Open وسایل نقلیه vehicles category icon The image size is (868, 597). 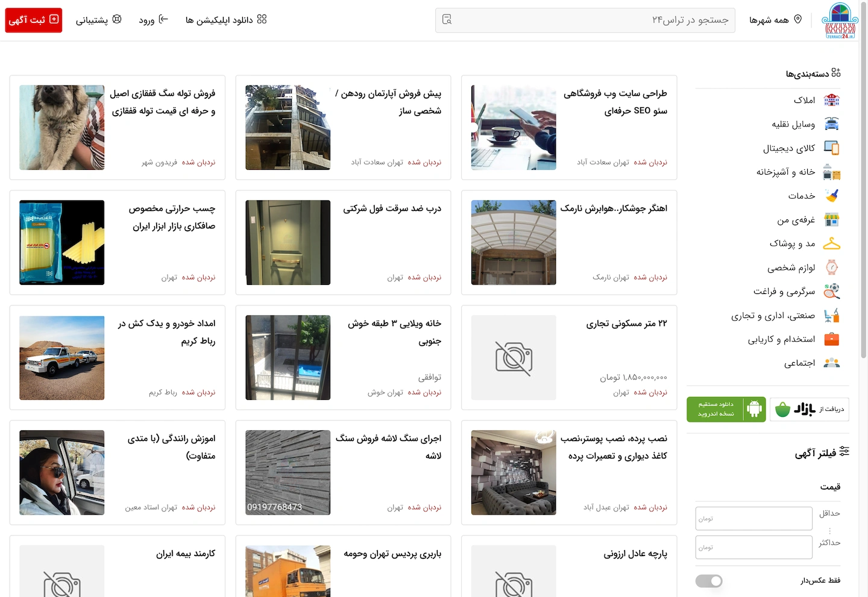[x=832, y=124]
